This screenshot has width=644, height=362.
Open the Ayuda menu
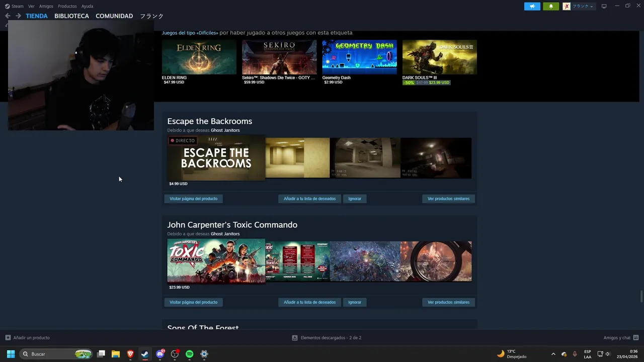(88, 6)
